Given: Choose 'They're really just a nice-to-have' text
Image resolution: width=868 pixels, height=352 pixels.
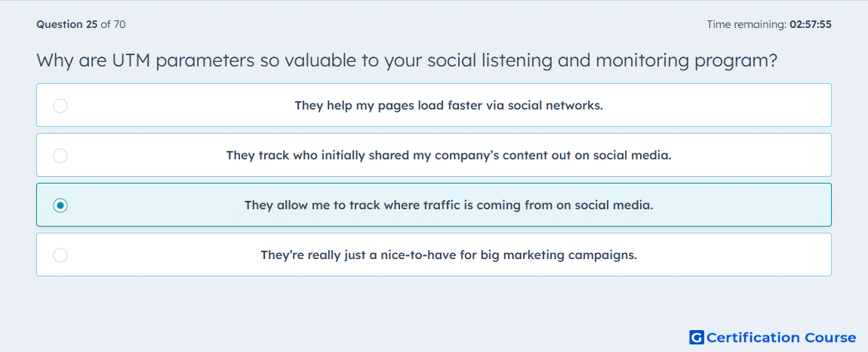Looking at the screenshot, I should pyautogui.click(x=448, y=255).
